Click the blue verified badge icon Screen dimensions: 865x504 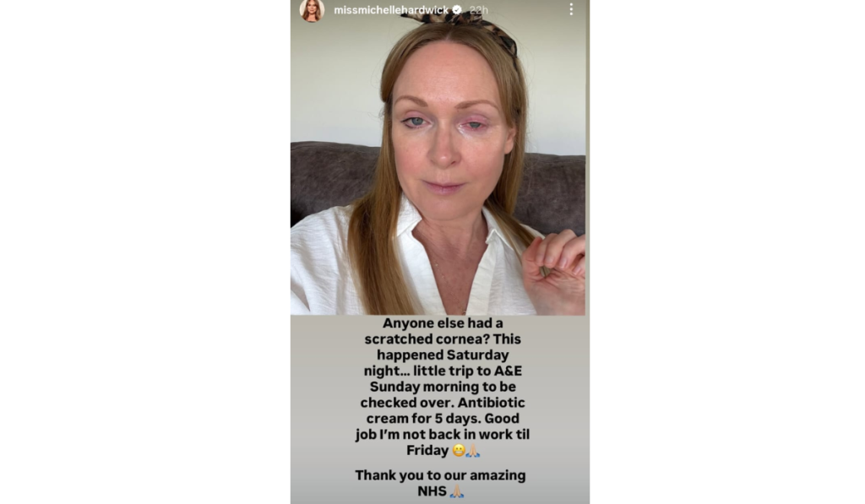[x=457, y=10]
